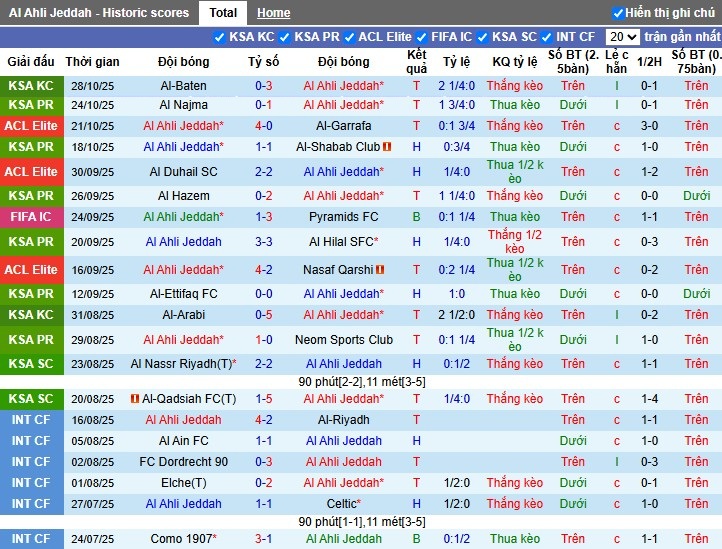Toggle the ACL Elite filter checkbox
This screenshot has width=722, height=549.
(350, 37)
